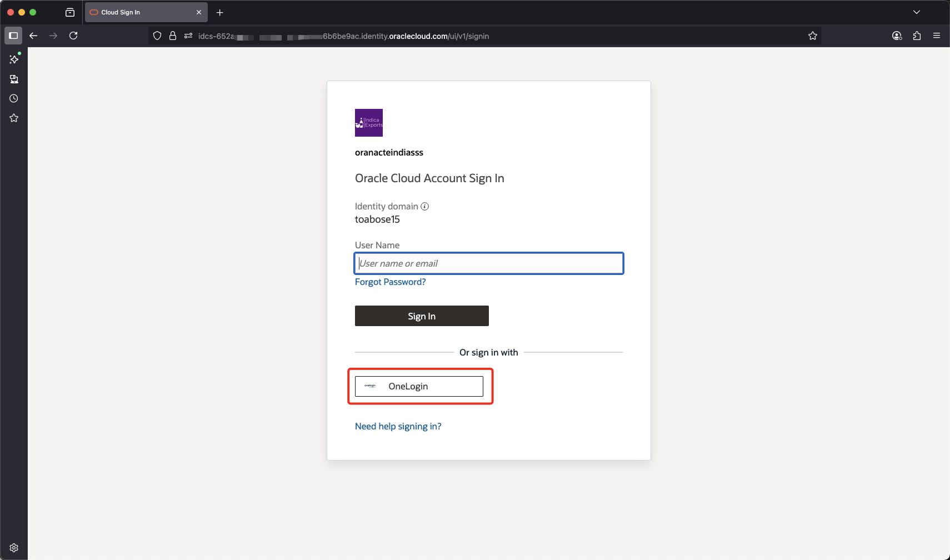Go back to the previous page
Image resolution: width=950 pixels, height=560 pixels.
(x=33, y=36)
